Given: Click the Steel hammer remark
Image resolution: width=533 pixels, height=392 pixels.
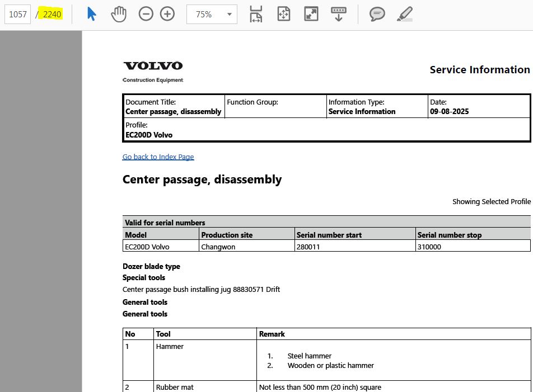Looking at the screenshot, I should click(309, 356).
